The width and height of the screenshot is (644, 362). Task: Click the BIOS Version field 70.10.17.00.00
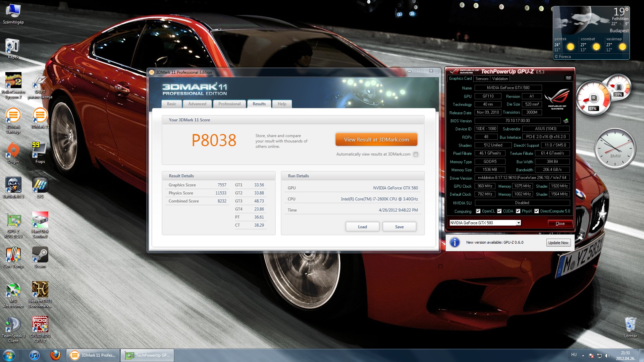517,121
